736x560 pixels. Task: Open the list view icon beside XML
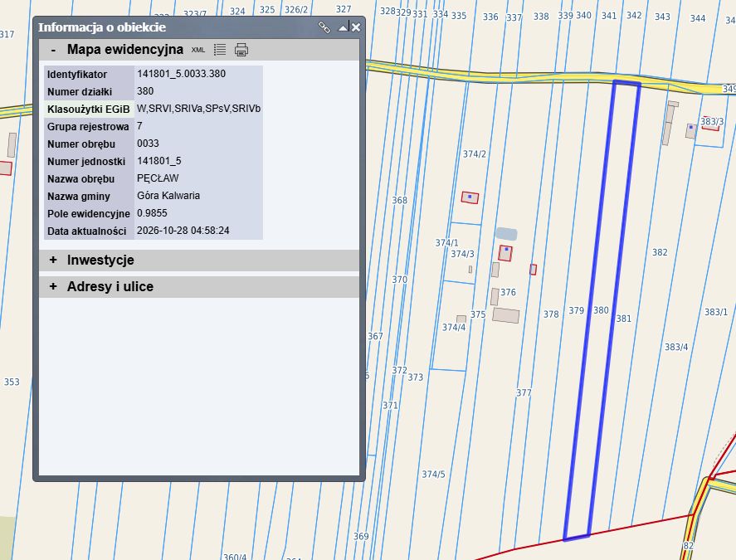(x=220, y=49)
